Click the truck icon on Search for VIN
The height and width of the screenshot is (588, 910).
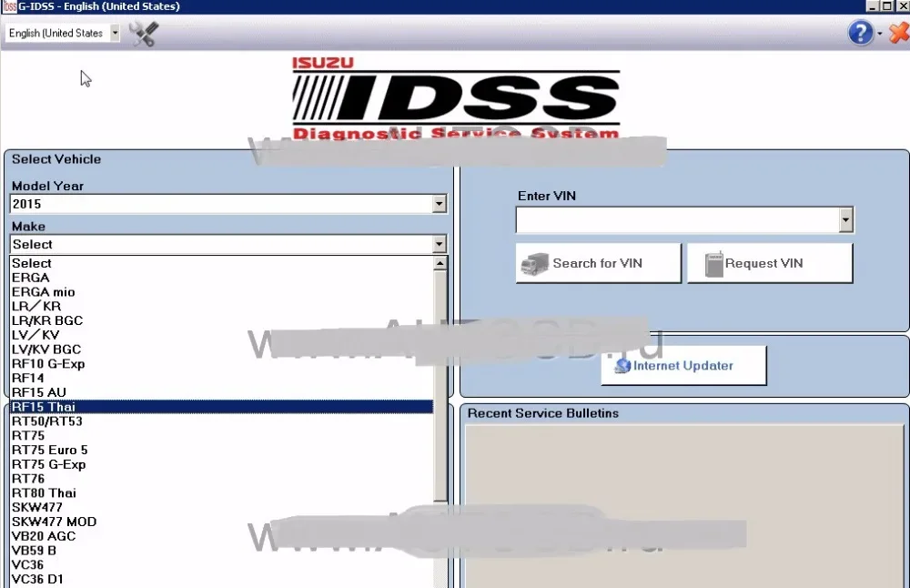(x=534, y=264)
